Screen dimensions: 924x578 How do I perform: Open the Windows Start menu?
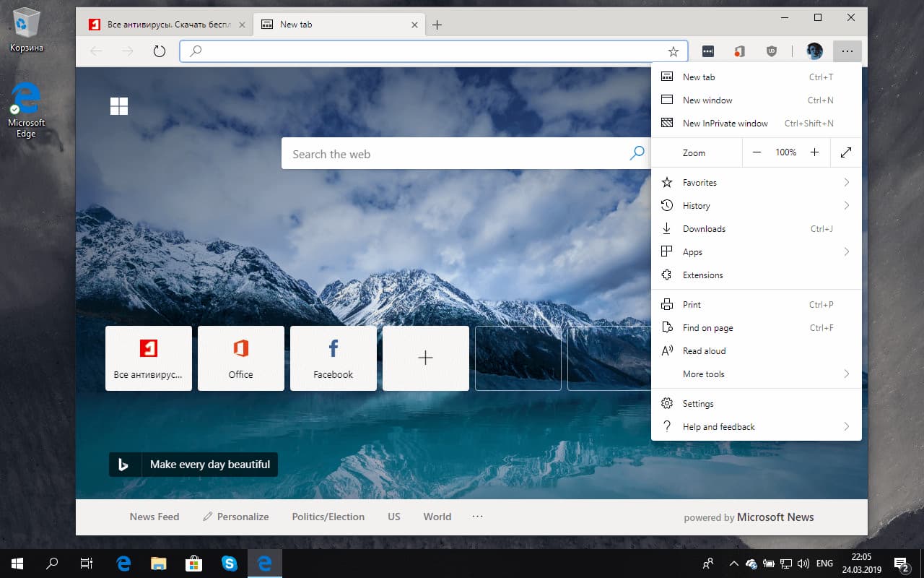[17, 564]
